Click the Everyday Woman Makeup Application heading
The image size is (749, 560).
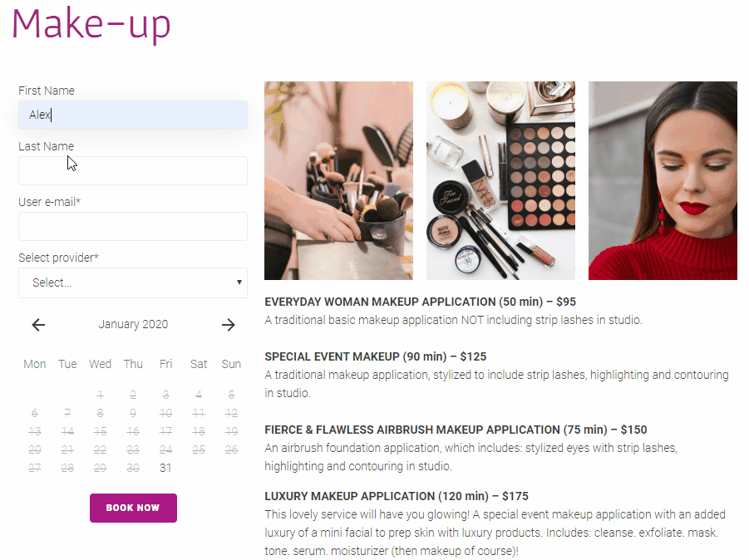(x=421, y=302)
